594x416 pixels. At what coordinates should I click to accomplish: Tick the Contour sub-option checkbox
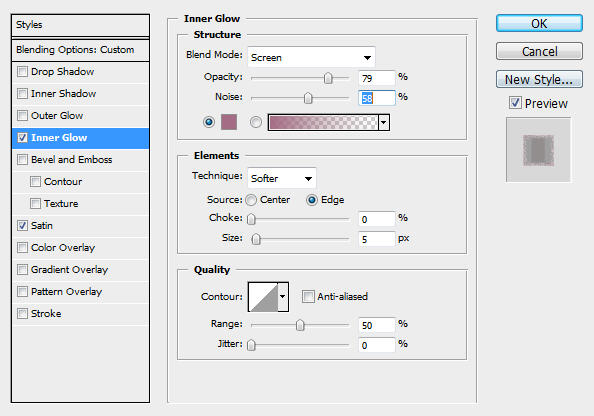coord(35,181)
